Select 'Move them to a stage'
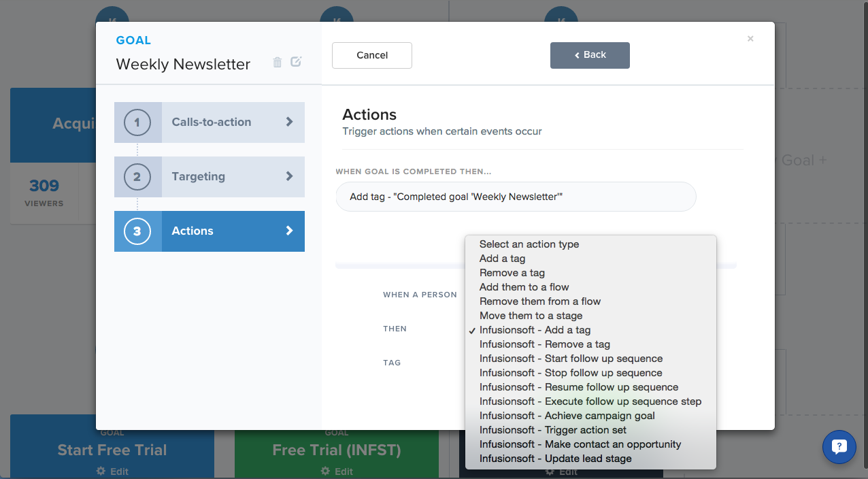 coord(590,316)
